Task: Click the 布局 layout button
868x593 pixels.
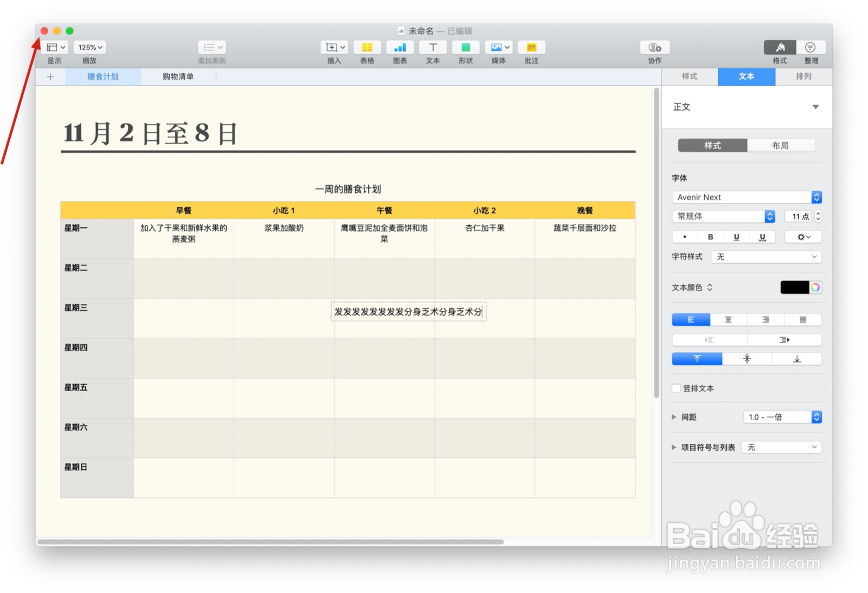Action: (x=782, y=145)
